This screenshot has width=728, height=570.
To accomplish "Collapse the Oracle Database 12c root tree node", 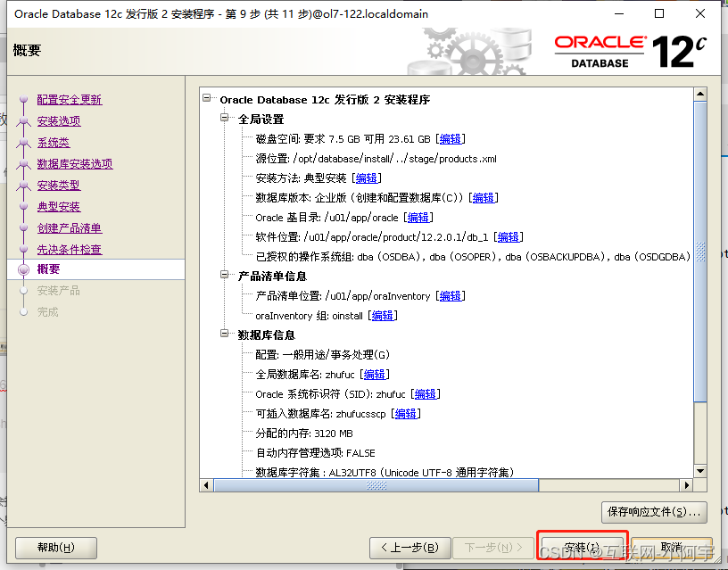I will coord(207,98).
